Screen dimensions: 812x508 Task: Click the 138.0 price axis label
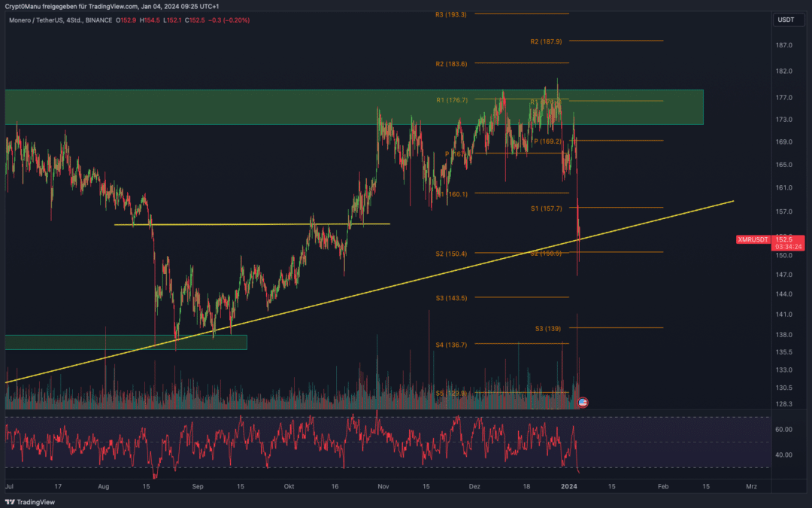point(783,335)
